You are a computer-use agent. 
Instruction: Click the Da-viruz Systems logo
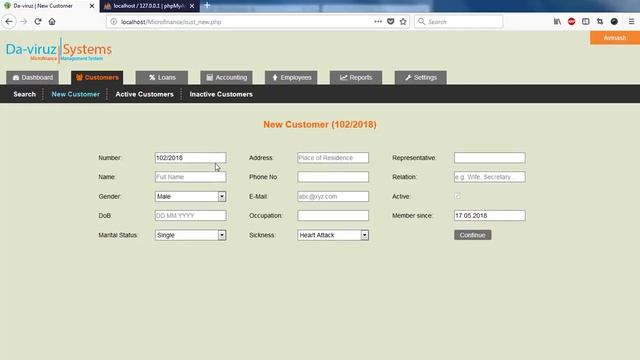[x=59, y=51]
